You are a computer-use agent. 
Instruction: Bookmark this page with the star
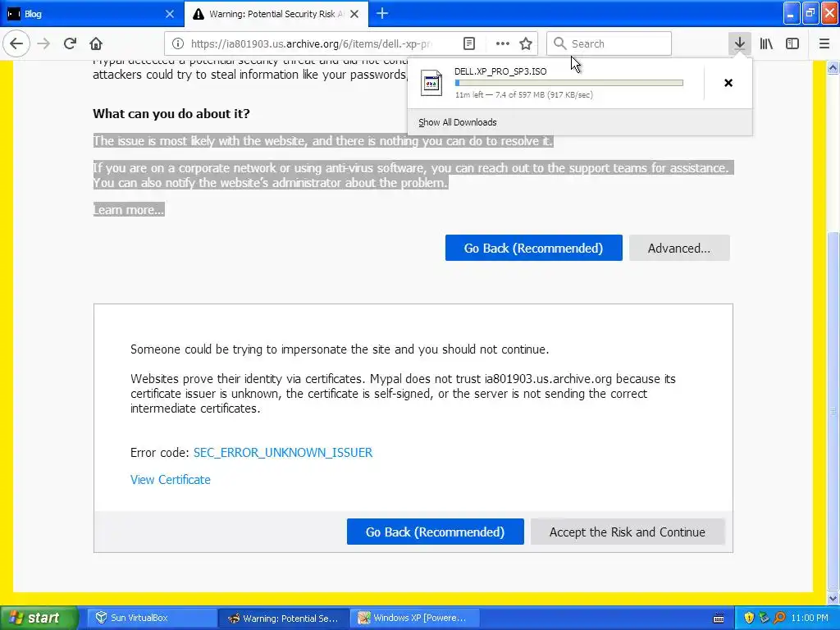click(x=526, y=43)
